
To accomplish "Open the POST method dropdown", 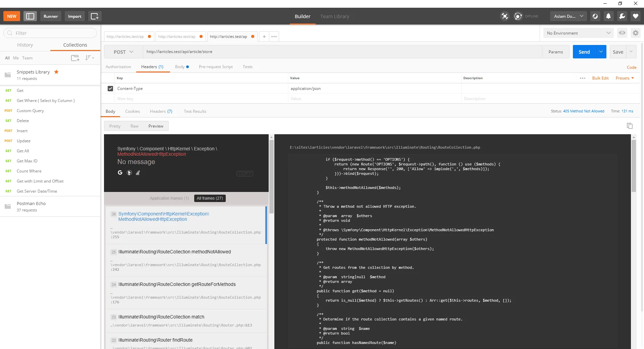I will click(x=123, y=52).
